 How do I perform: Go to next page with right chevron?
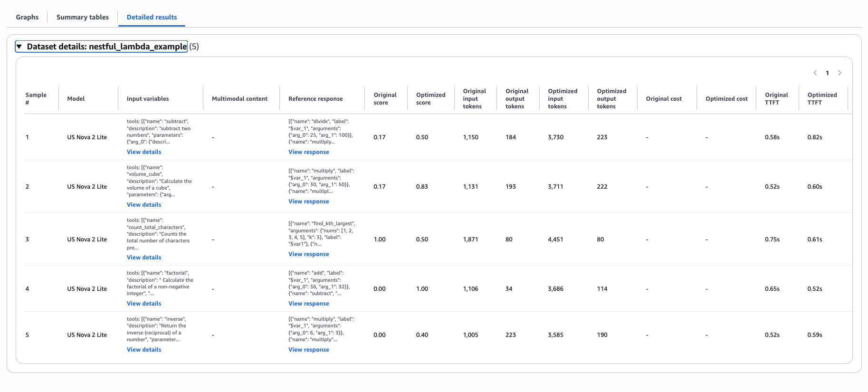coord(839,73)
